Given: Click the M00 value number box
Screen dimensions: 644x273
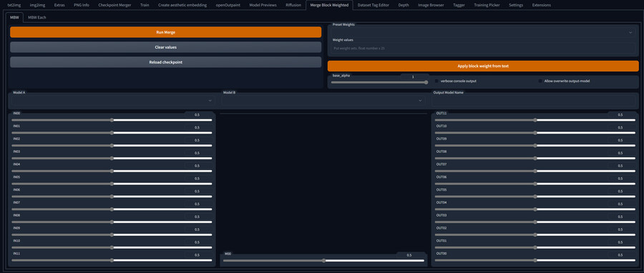Looking at the screenshot, I should tap(411, 255).
